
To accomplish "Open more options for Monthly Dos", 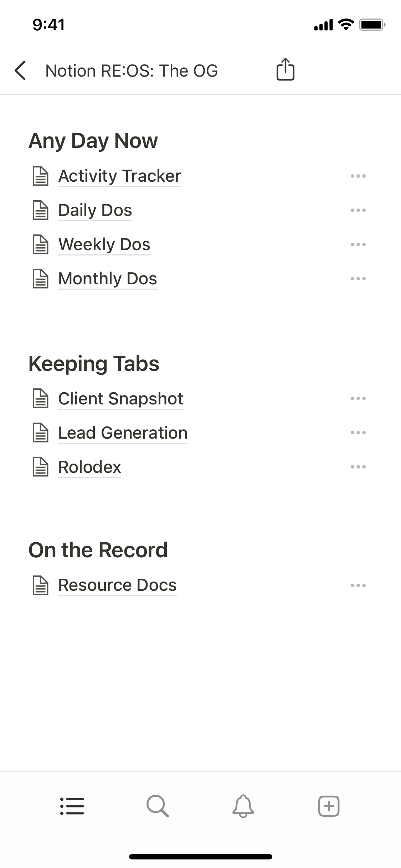I will tap(358, 279).
